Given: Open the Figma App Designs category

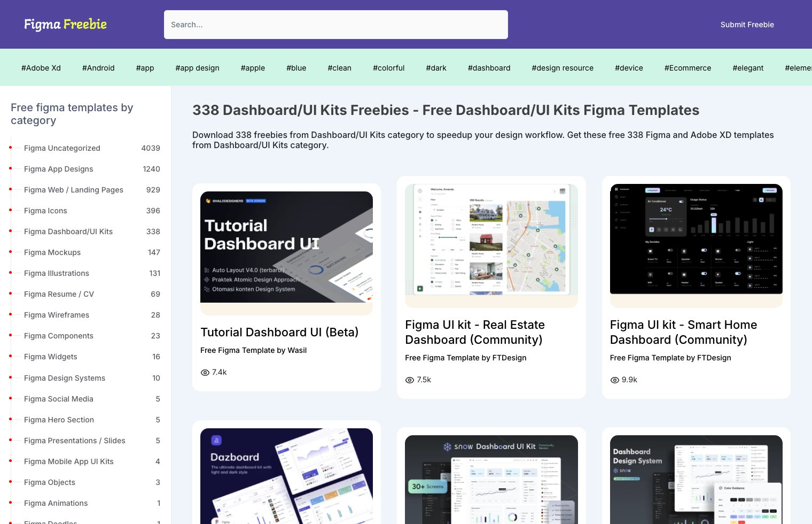Looking at the screenshot, I should tap(59, 169).
